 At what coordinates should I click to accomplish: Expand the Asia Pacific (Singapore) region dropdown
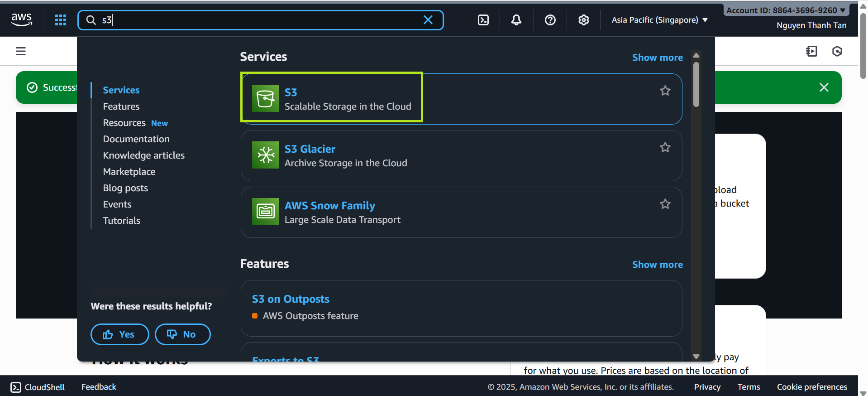pos(659,20)
